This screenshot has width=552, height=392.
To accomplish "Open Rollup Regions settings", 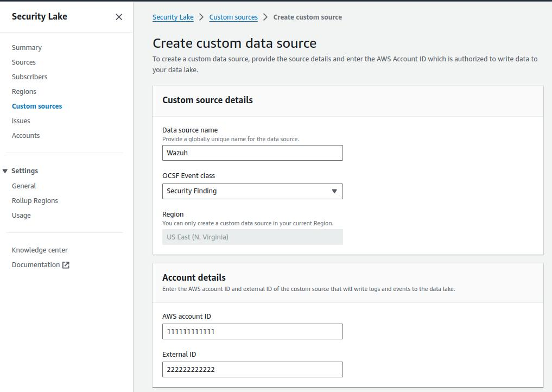I will 35,201.
